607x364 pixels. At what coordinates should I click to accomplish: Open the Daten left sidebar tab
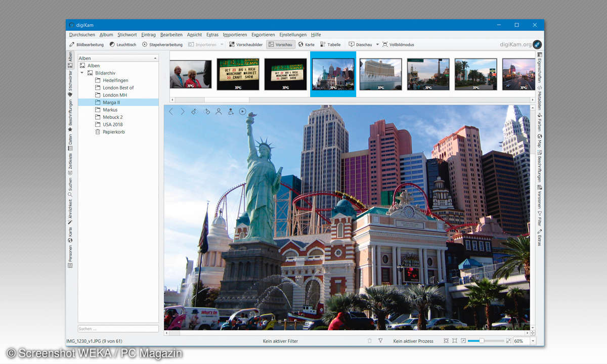[x=70, y=143]
